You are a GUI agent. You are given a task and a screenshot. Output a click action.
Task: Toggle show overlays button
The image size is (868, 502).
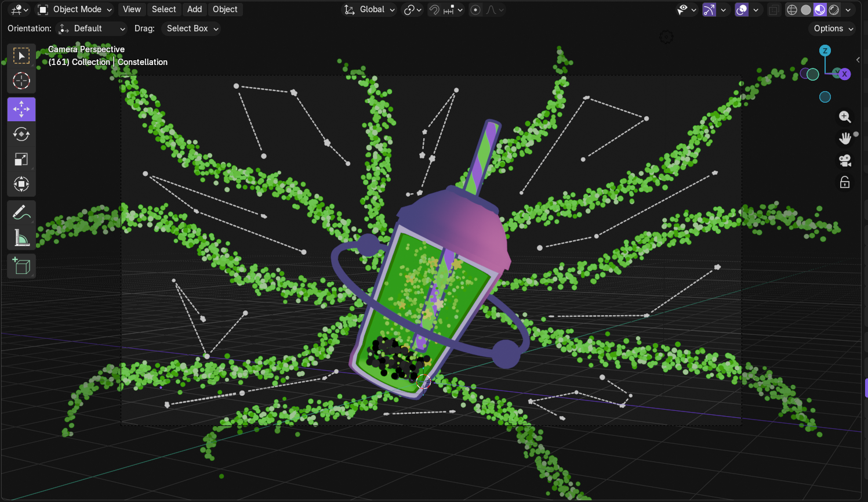click(742, 9)
